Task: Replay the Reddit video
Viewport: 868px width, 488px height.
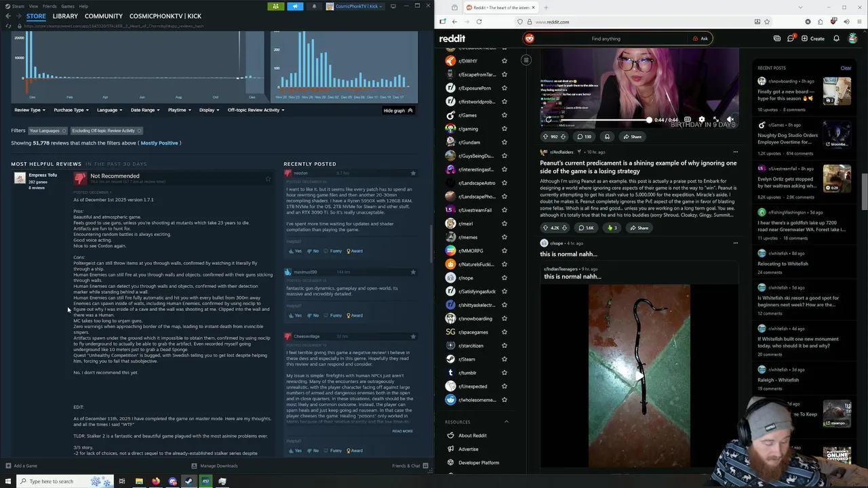Action: coord(549,120)
